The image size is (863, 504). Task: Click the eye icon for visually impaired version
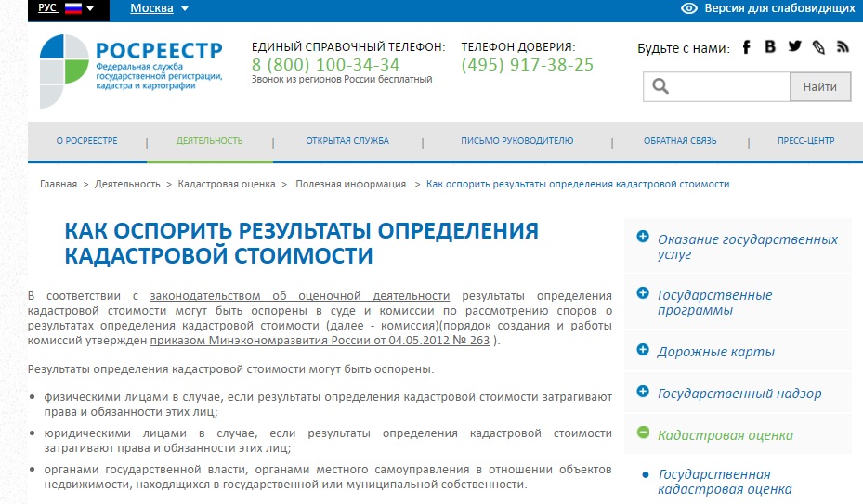(x=689, y=8)
